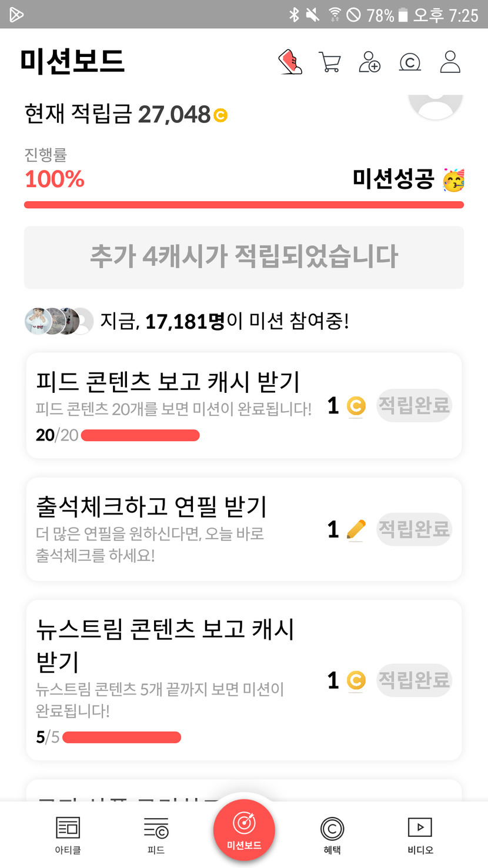This screenshot has width=488, height=868.
Task: Switch to the 아티클 tab
Action: click(x=68, y=834)
